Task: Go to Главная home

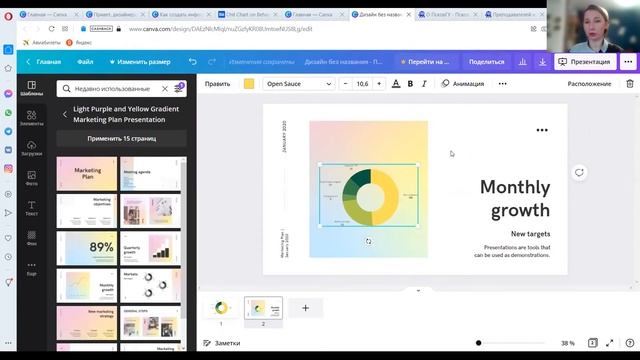Action: [x=44, y=62]
